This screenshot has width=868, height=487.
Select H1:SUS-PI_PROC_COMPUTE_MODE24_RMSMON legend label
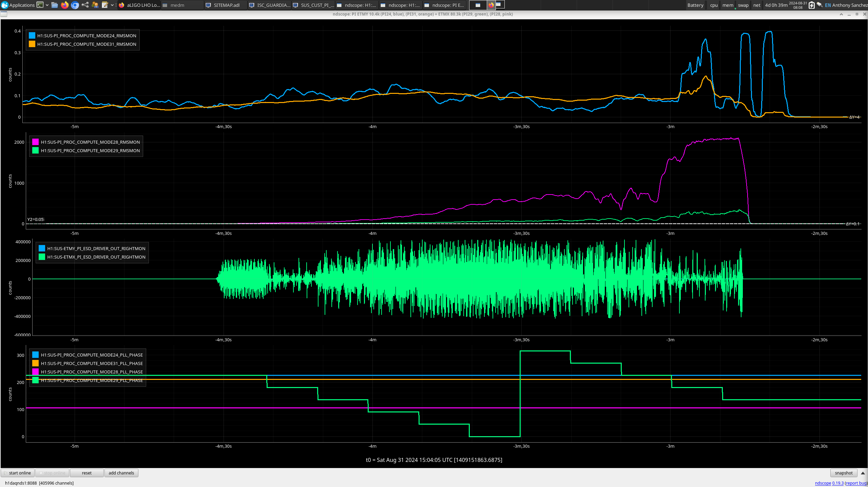click(x=87, y=36)
